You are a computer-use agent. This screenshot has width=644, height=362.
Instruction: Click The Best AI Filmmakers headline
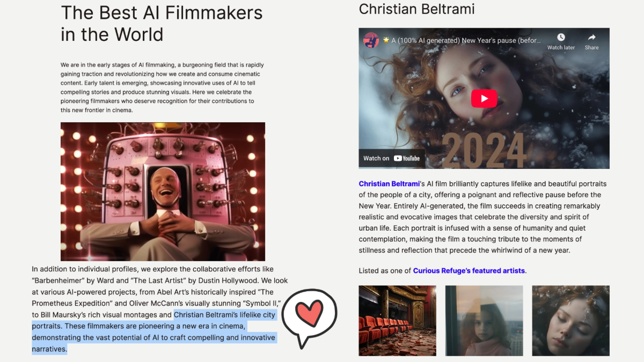click(162, 23)
